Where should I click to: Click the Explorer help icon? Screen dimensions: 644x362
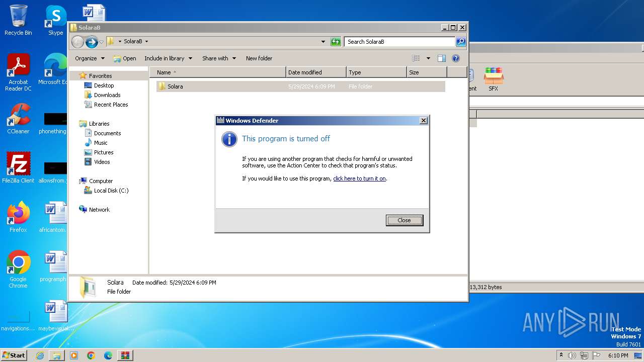pos(456,58)
